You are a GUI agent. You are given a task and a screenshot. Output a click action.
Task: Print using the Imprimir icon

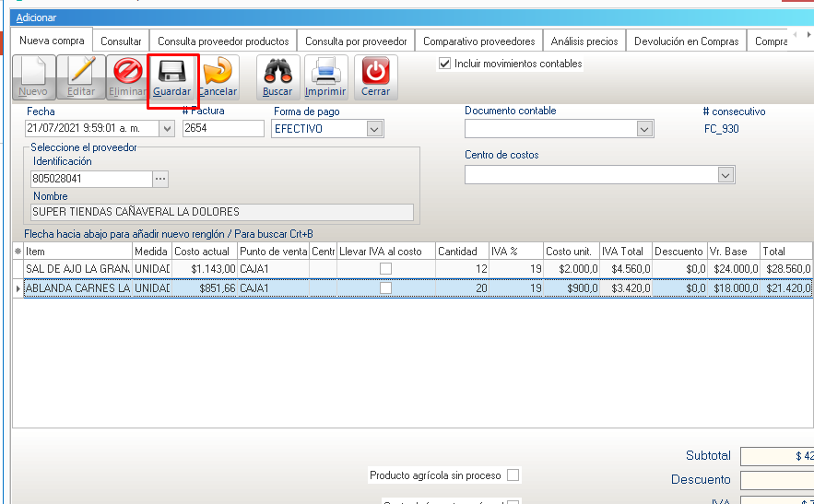coord(325,77)
